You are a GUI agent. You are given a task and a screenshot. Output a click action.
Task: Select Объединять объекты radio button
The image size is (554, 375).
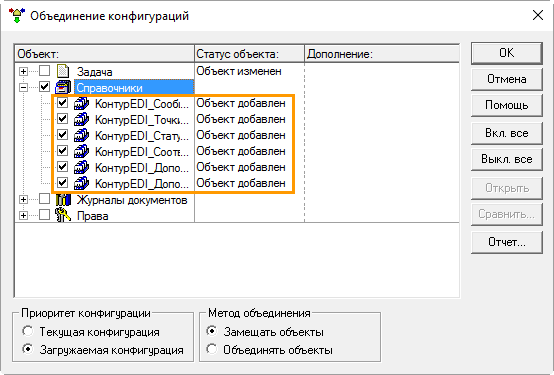[212, 349]
